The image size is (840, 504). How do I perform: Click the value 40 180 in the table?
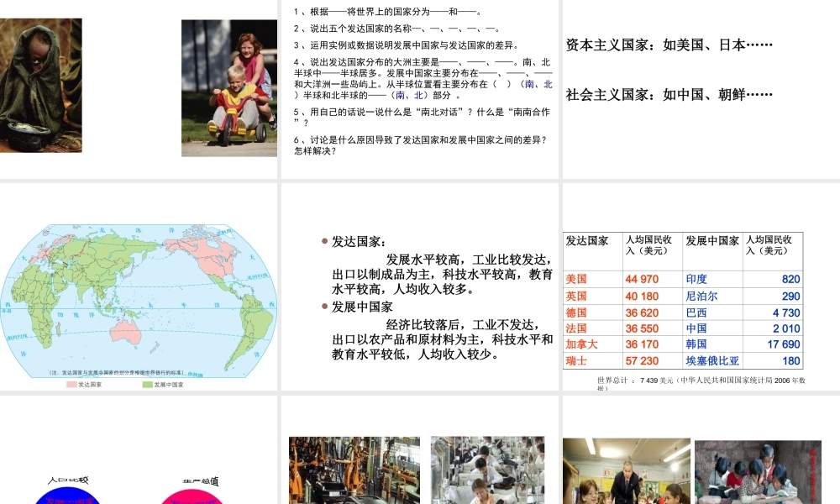tap(642, 297)
